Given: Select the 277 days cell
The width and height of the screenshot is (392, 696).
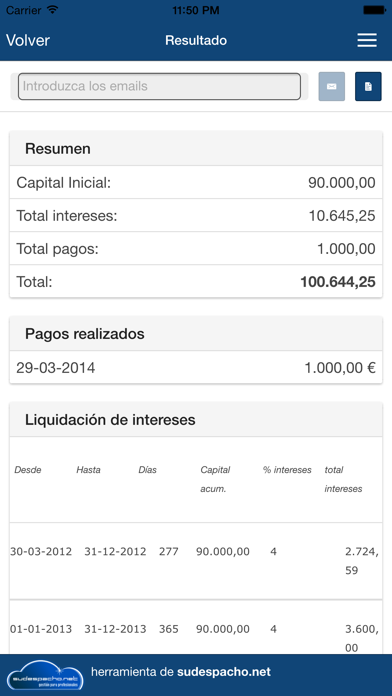Looking at the screenshot, I should pos(169,551).
